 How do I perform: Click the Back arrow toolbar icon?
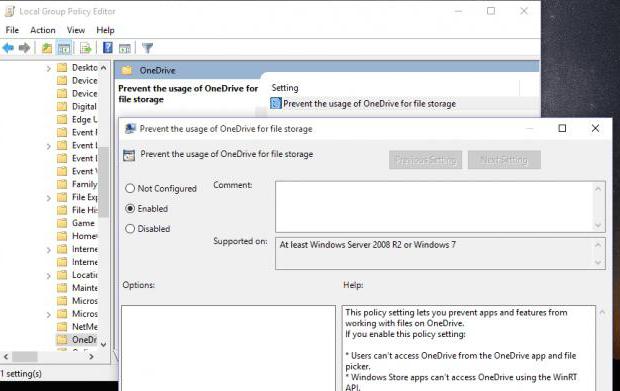pos(8,48)
